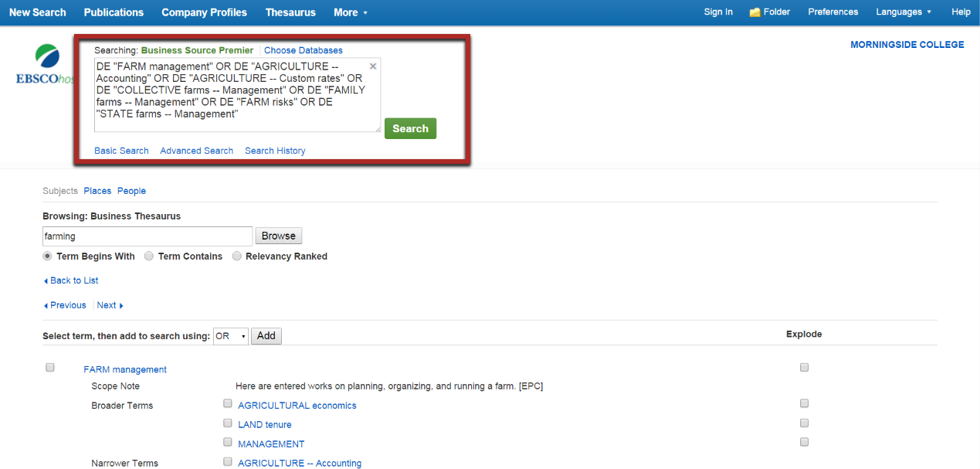Viewport: 980px width, 469px height.
Task: Open Preferences
Action: coord(832,12)
